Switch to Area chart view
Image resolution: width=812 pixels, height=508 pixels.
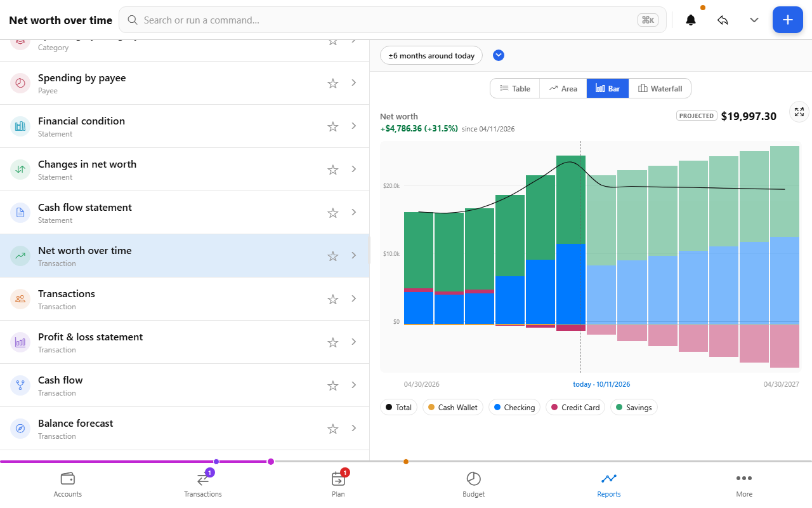563,88
